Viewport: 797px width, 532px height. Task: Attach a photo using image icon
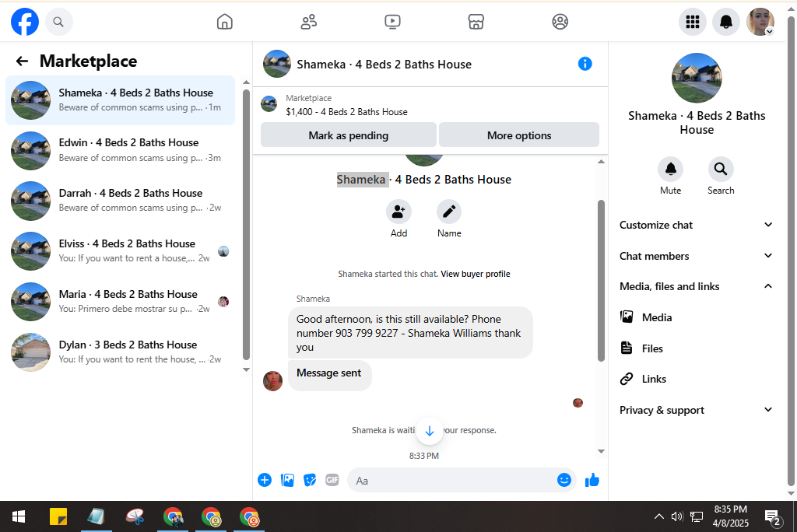287,480
